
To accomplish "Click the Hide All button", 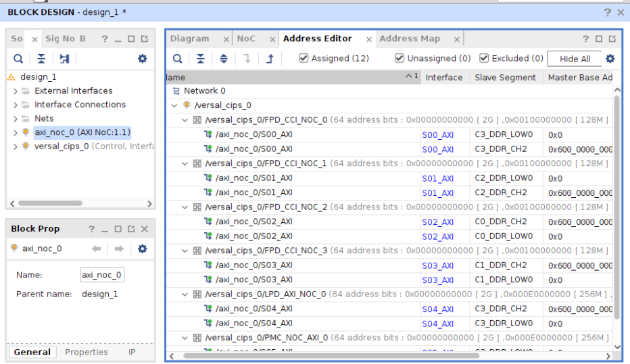I will [575, 59].
